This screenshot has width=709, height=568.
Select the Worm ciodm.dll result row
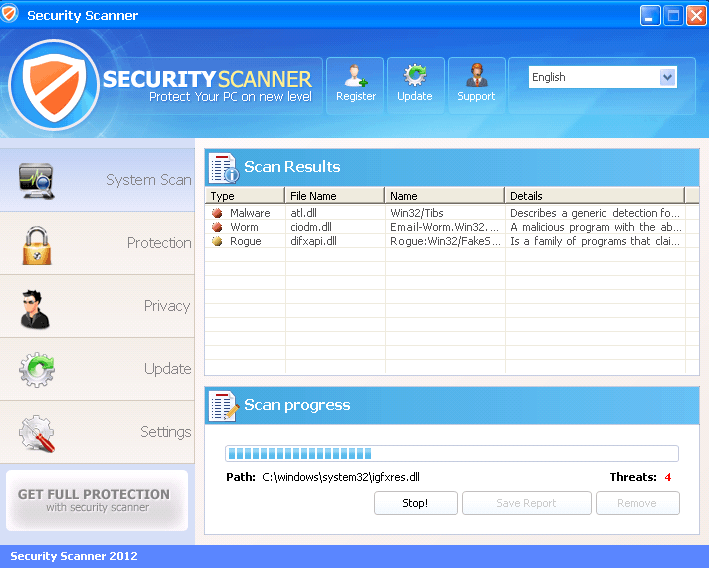coord(445,227)
